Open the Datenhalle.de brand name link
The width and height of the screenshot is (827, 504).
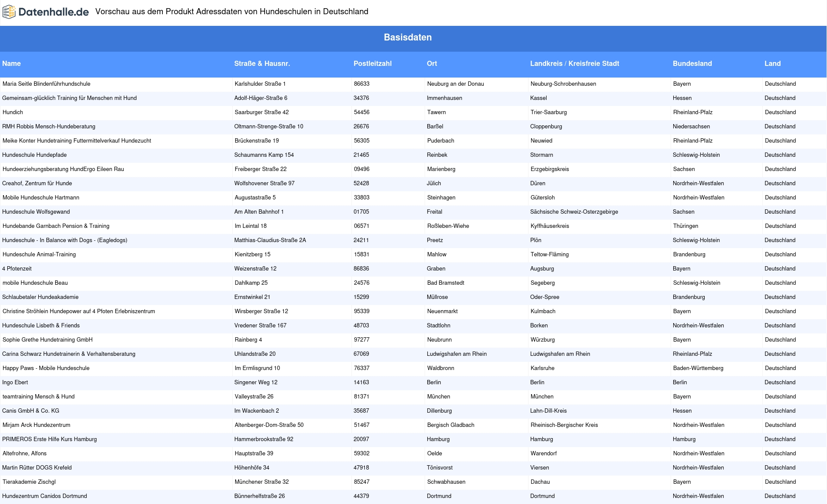(53, 12)
